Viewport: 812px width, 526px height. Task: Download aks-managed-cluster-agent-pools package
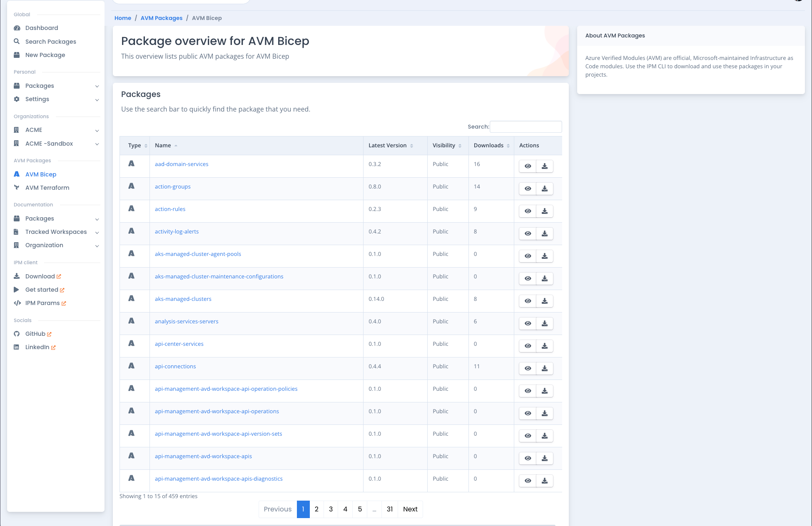[544, 256]
